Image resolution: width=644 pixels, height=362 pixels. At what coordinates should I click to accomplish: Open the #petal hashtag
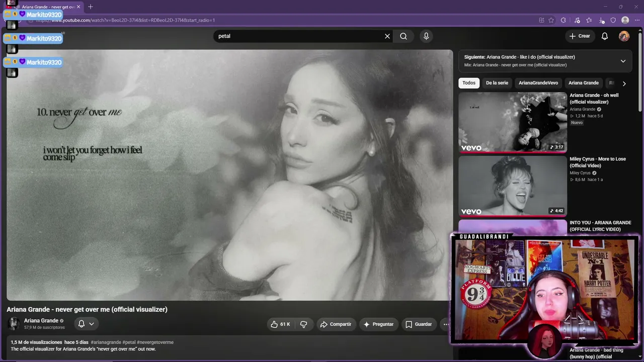[129, 342]
